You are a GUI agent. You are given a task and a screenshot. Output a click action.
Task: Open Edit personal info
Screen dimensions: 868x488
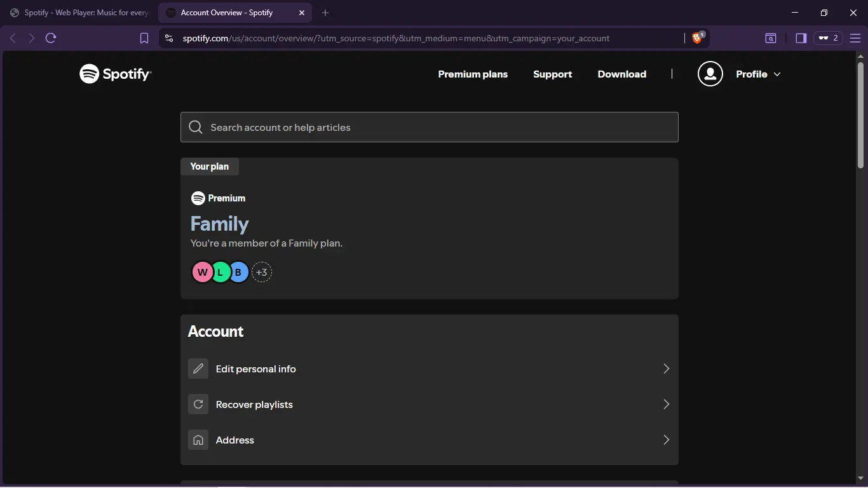tap(430, 369)
